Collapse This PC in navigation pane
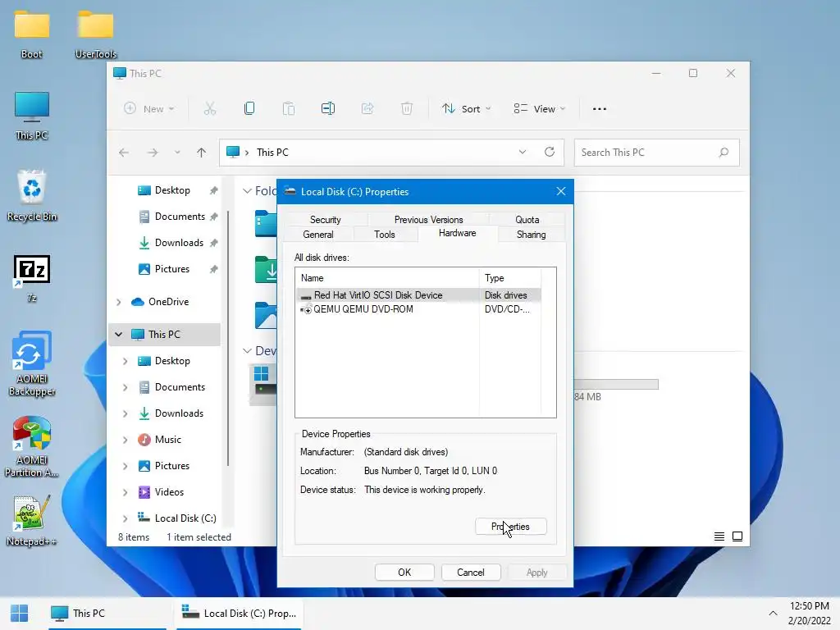 coord(118,335)
